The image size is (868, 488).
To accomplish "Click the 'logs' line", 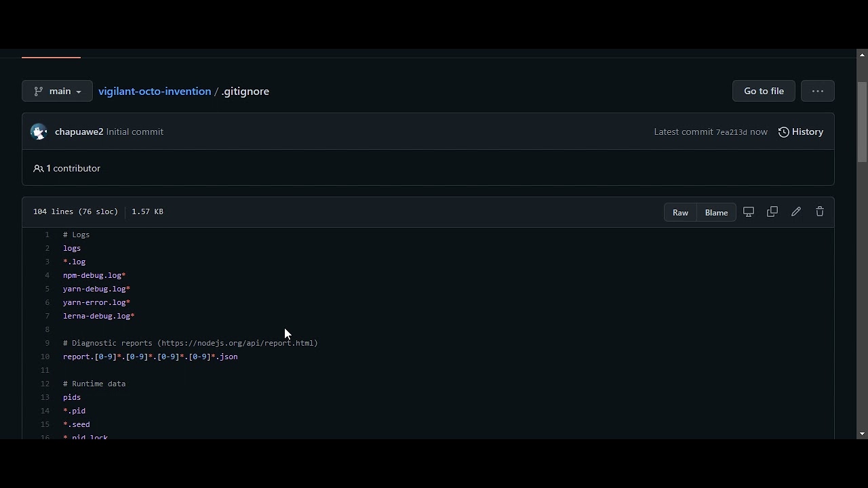I will pos(72,248).
